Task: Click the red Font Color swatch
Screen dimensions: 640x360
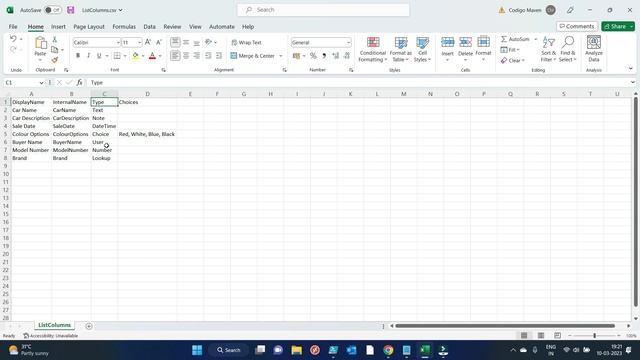Action: (x=152, y=56)
